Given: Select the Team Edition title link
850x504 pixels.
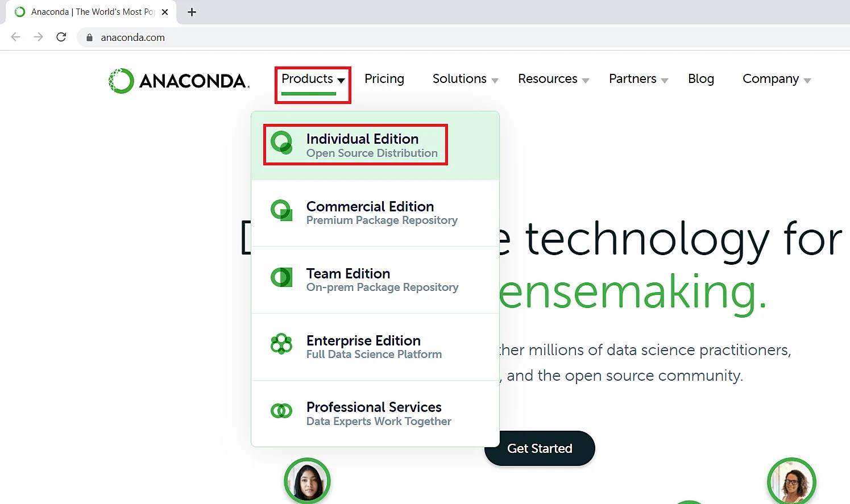Looking at the screenshot, I should pyautogui.click(x=348, y=274).
